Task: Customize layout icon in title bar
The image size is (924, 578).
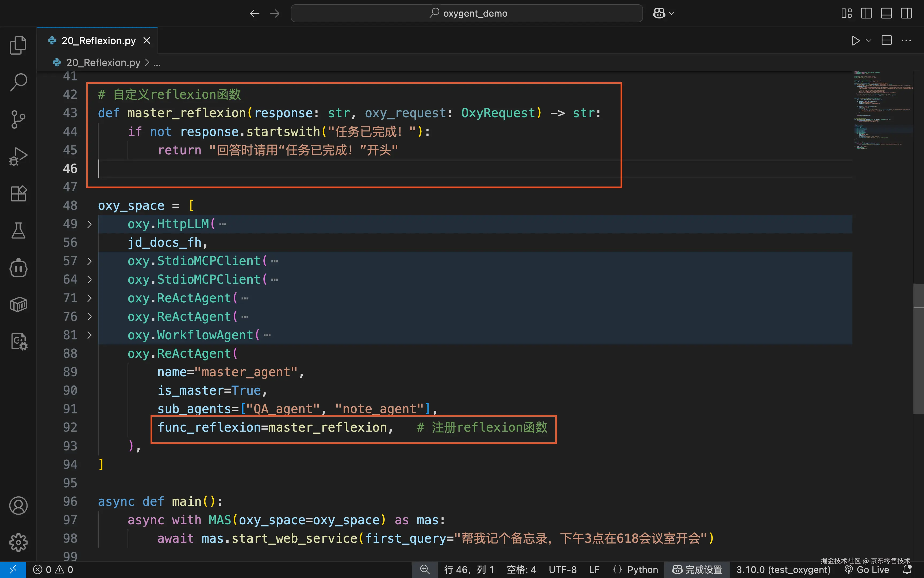Action: [846, 13]
